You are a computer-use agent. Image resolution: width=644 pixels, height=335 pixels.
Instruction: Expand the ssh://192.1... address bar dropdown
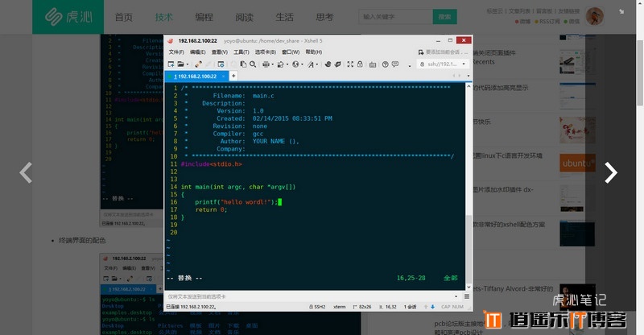(x=464, y=64)
